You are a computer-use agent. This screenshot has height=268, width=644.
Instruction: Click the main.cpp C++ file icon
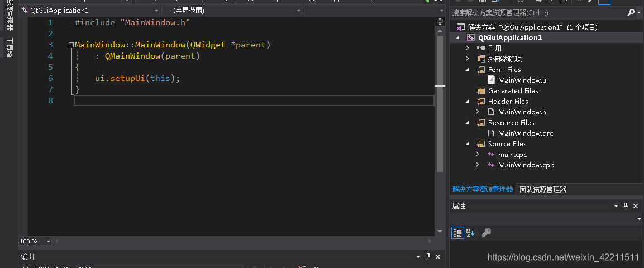pos(491,155)
